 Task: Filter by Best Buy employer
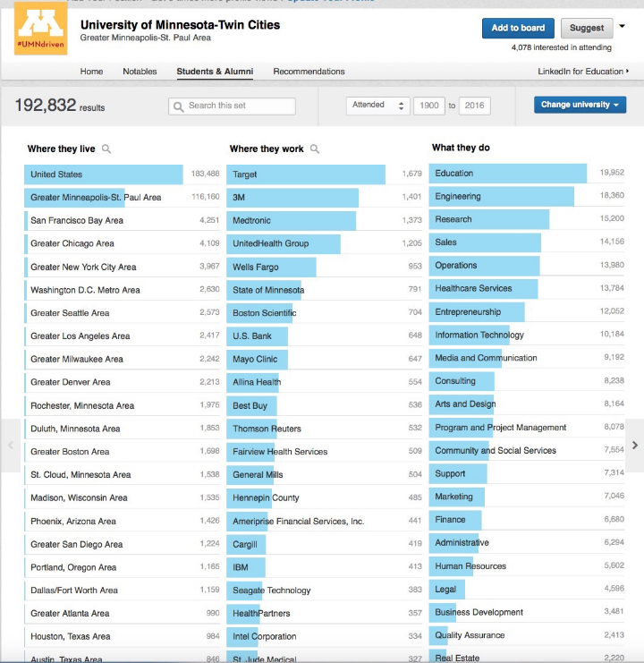click(x=325, y=405)
